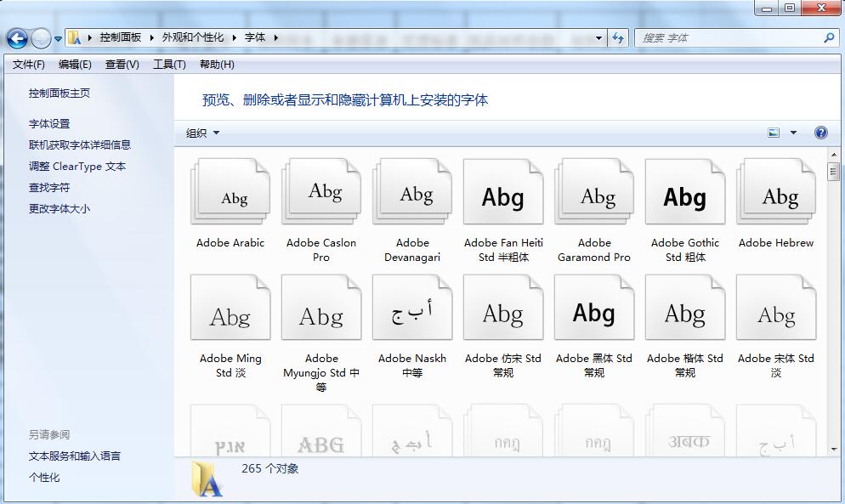Click the search magnifier icon
The image size is (845, 504).
click(829, 37)
